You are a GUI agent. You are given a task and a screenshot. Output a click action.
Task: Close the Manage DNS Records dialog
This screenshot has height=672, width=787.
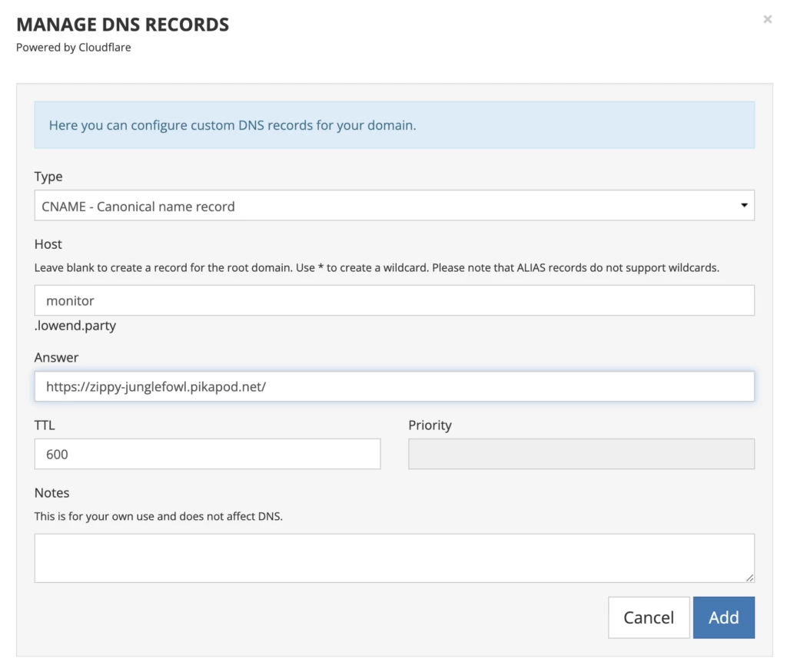767,19
